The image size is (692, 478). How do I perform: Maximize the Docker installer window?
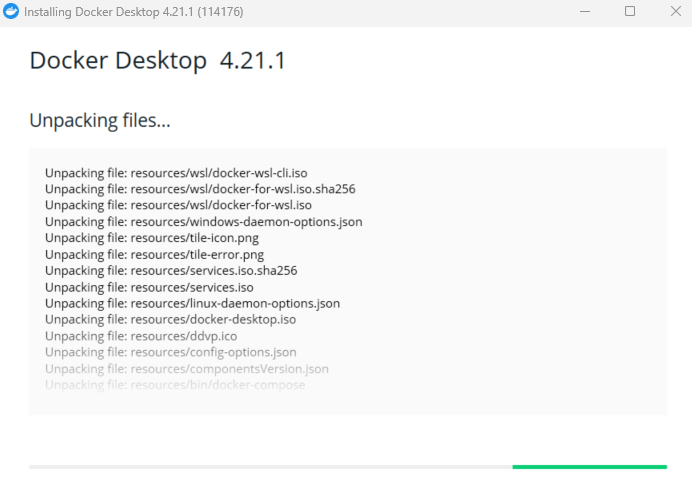tap(630, 11)
